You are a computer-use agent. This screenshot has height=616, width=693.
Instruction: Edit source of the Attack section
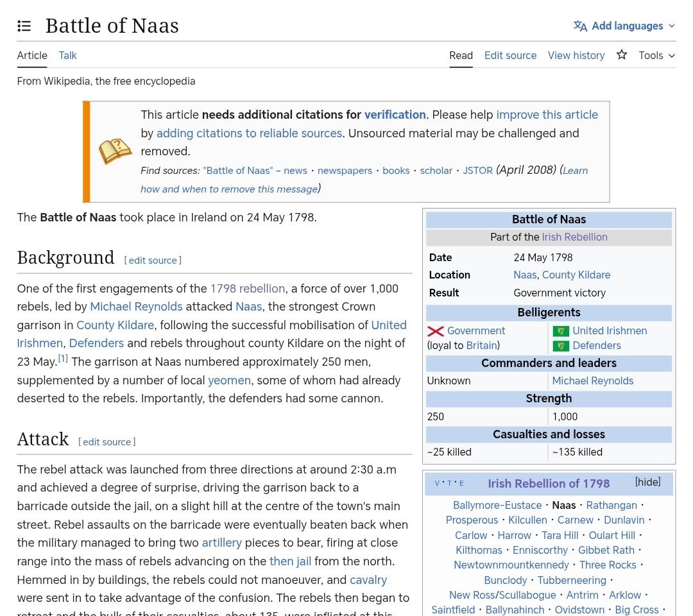[x=107, y=442]
